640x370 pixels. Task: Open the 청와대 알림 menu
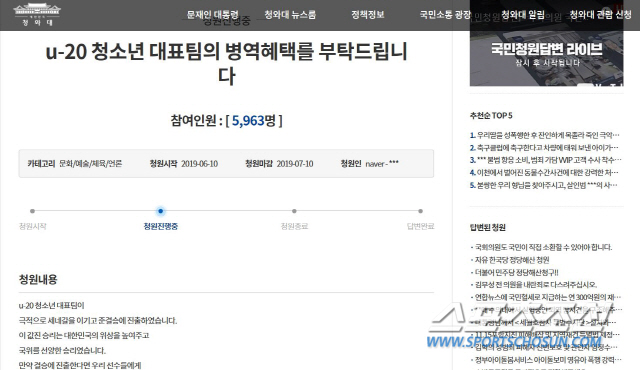523,15
